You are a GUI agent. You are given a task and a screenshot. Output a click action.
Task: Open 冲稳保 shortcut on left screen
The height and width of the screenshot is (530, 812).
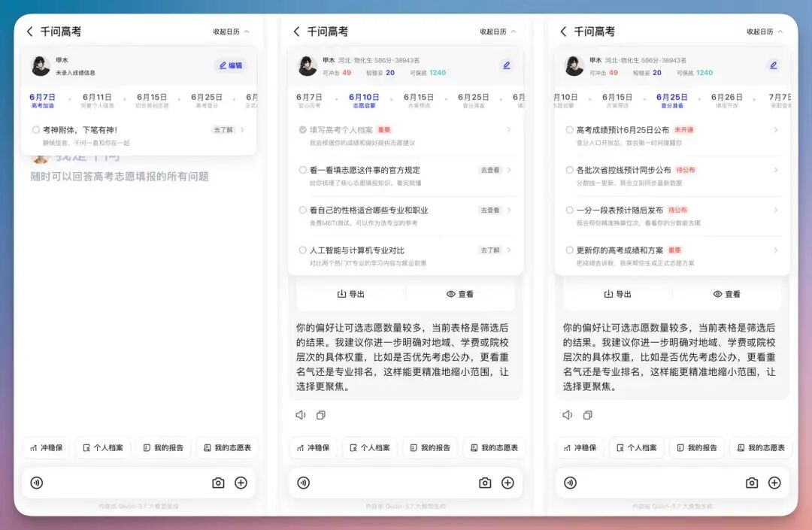click(46, 448)
